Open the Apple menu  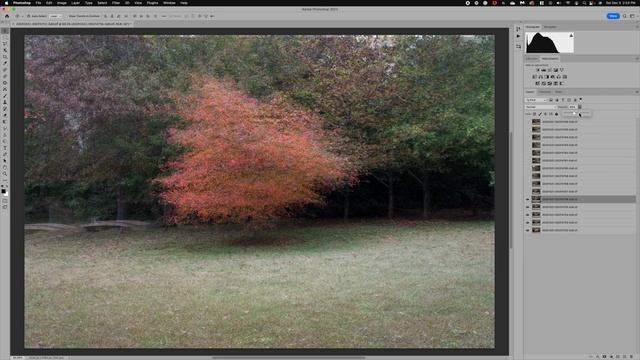(x=6, y=3)
